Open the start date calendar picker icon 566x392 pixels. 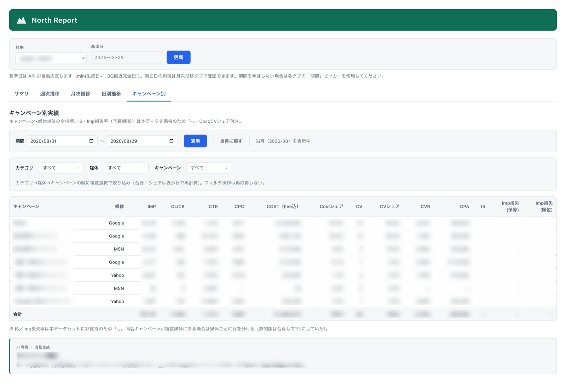click(x=91, y=141)
